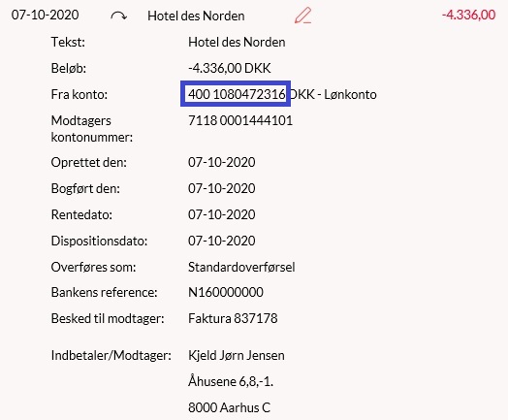Click the curved repeat-transfer arrow icon
508x420 pixels.
tap(118, 16)
